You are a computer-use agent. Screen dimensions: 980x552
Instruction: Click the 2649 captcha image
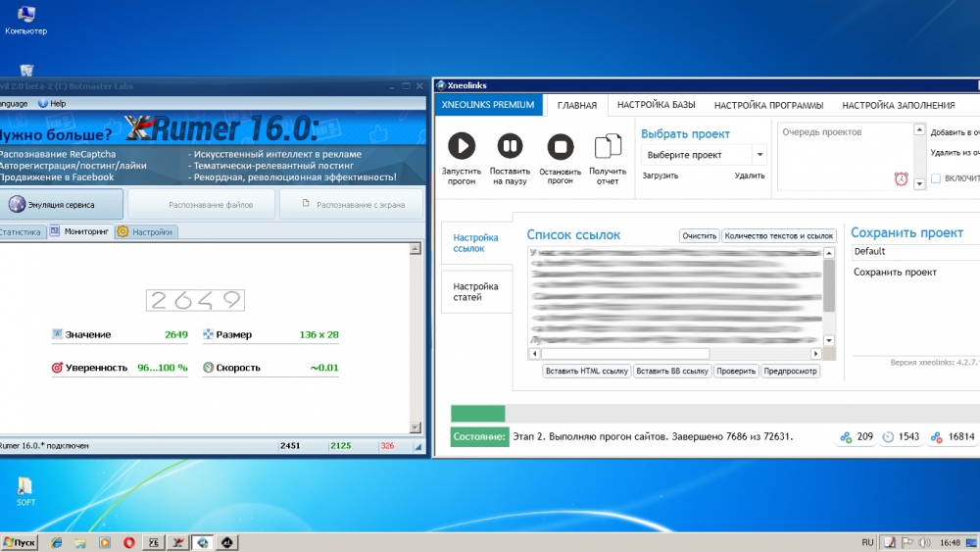(195, 300)
